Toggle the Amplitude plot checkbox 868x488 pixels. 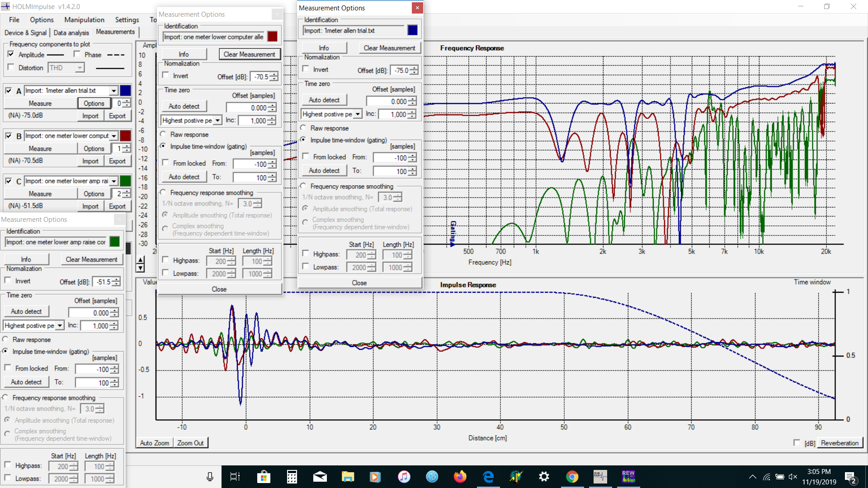[x=11, y=54]
